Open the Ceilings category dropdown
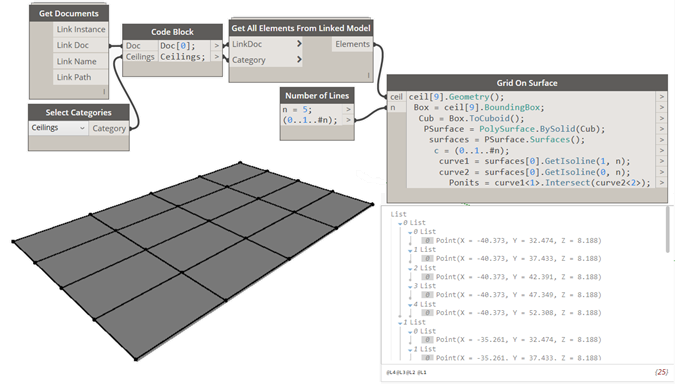 pyautogui.click(x=58, y=128)
